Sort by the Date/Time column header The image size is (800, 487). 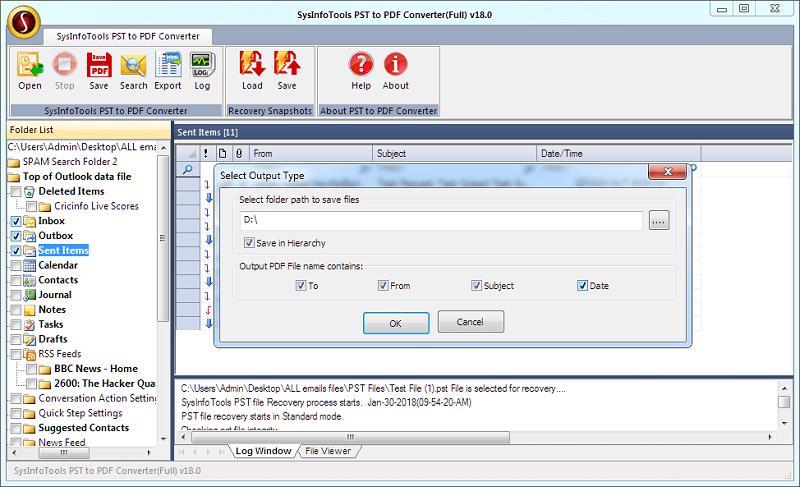tap(618, 153)
